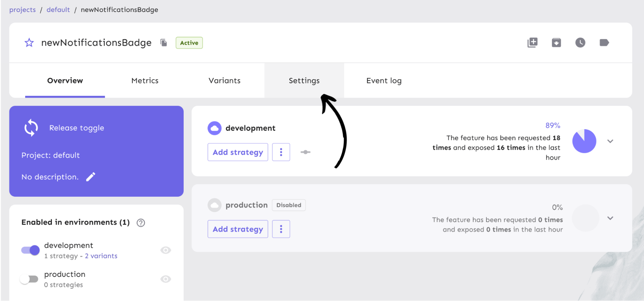Mark the toggle stale with the clock icon
The image size is (644, 301).
580,42
